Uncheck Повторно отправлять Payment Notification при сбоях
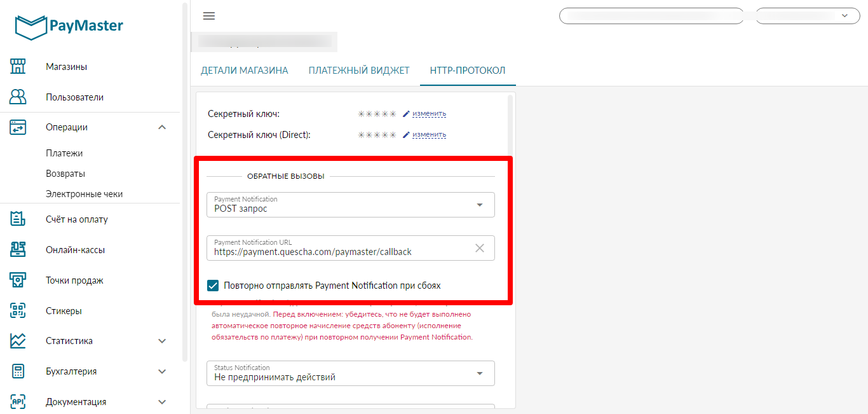868x414 pixels. pos(214,286)
